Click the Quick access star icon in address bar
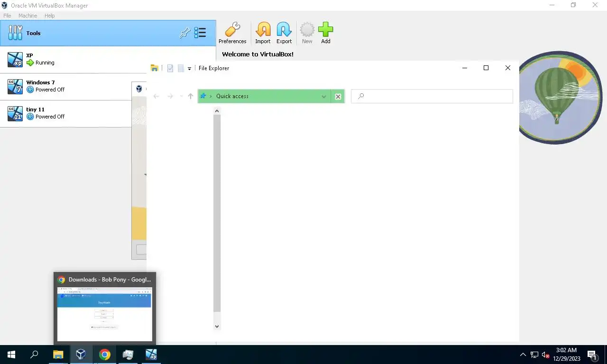Viewport: 607px width, 364px height. tap(203, 96)
